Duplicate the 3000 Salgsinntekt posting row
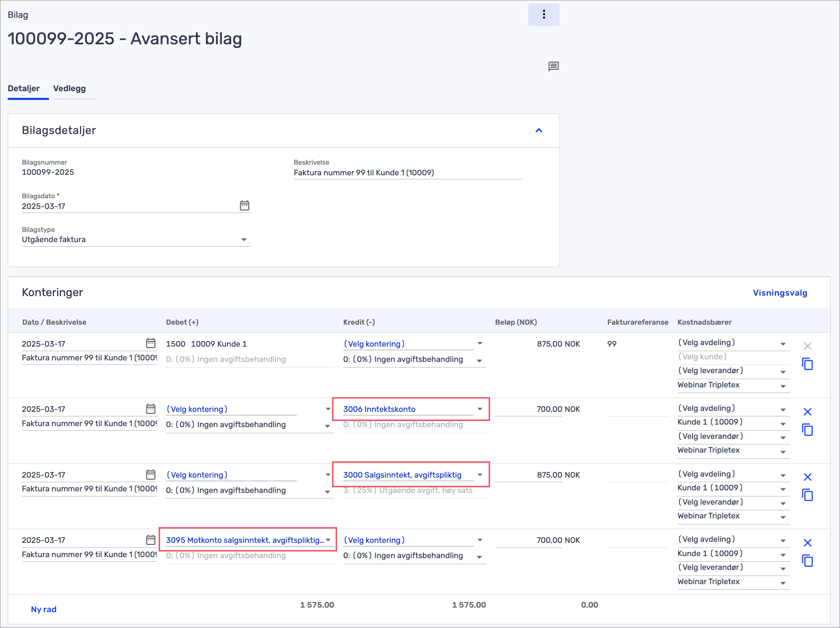The height and width of the screenshot is (628, 840). (807, 495)
